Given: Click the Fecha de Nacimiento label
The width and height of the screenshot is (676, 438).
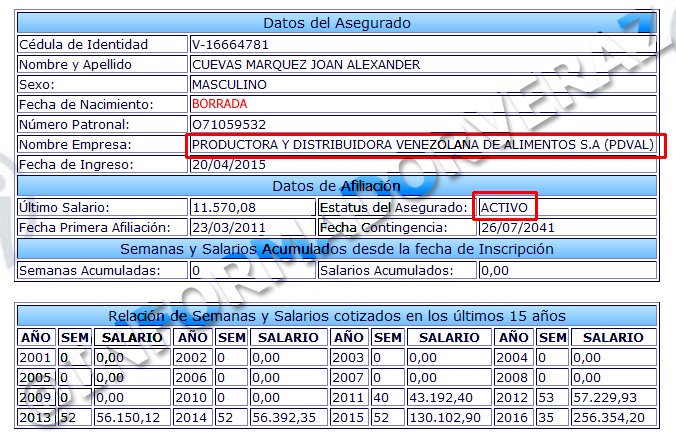Looking at the screenshot, I should point(86,104).
